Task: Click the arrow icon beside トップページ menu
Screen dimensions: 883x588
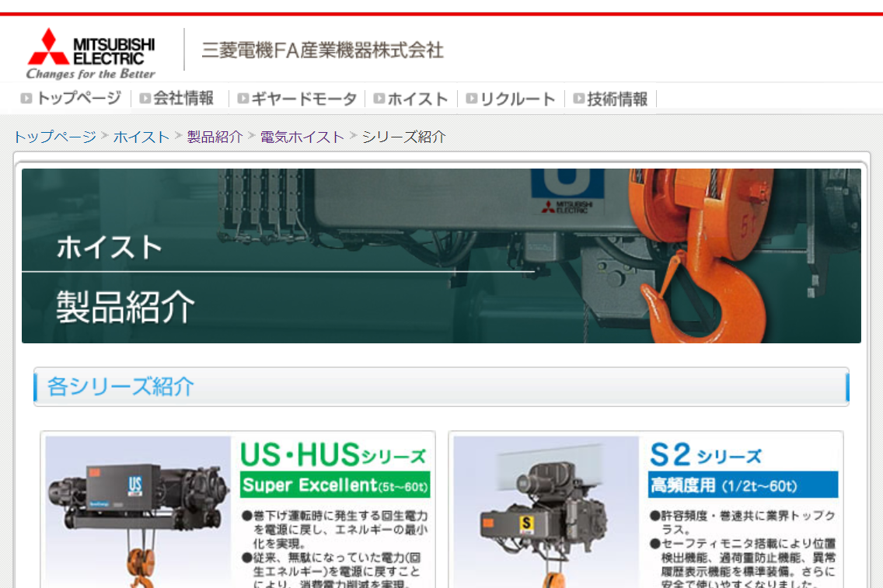Action: (x=26, y=99)
